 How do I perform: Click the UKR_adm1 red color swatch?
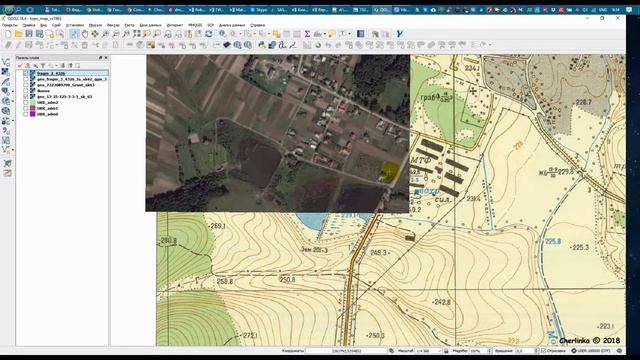(33, 108)
